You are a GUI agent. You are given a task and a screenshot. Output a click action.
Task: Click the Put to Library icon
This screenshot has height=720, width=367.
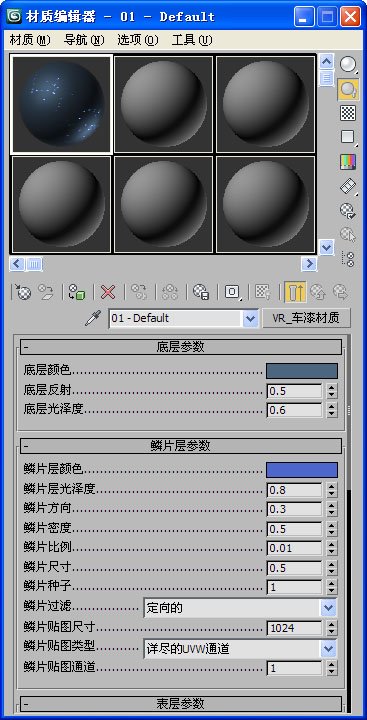click(201, 292)
